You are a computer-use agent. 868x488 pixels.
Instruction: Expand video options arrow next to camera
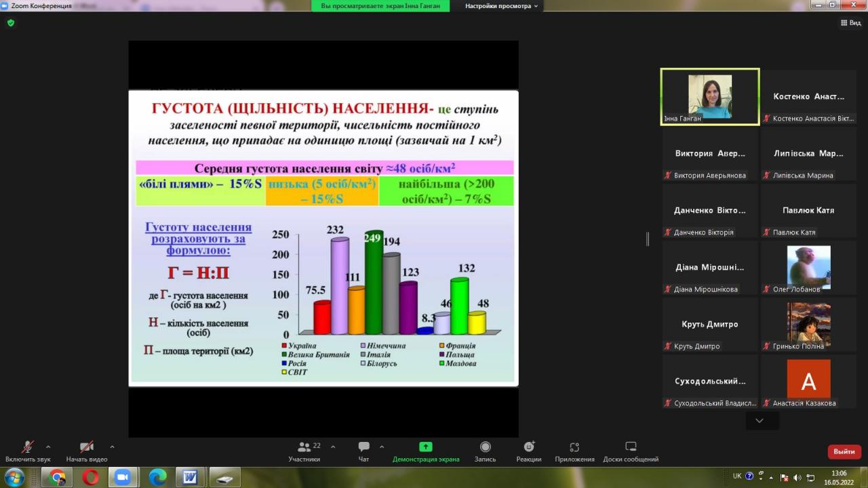click(x=112, y=447)
